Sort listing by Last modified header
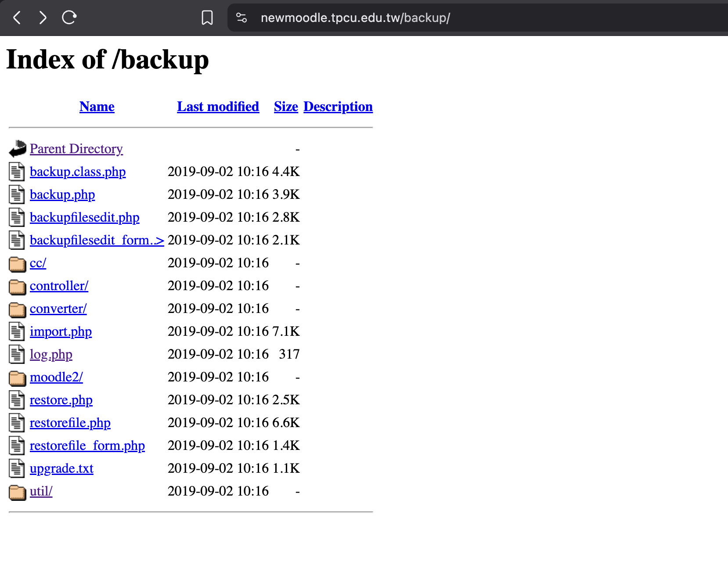 pos(218,107)
